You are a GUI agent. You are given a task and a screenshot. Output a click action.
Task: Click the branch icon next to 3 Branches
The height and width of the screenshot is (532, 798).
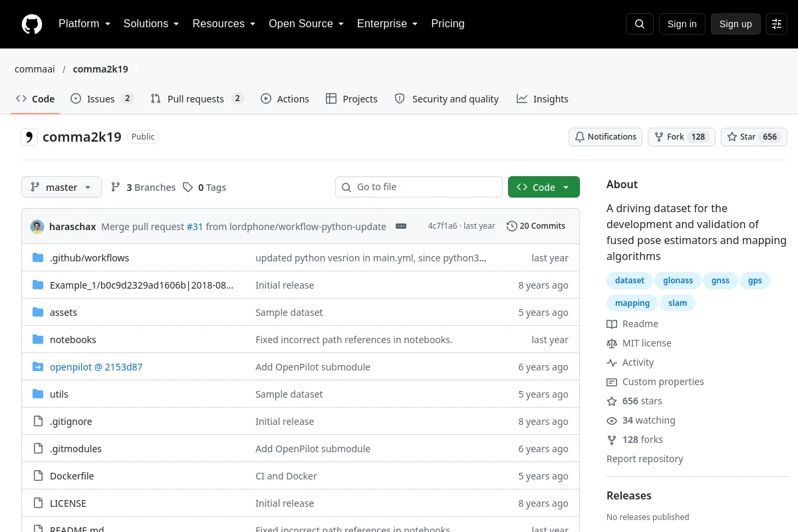(116, 188)
